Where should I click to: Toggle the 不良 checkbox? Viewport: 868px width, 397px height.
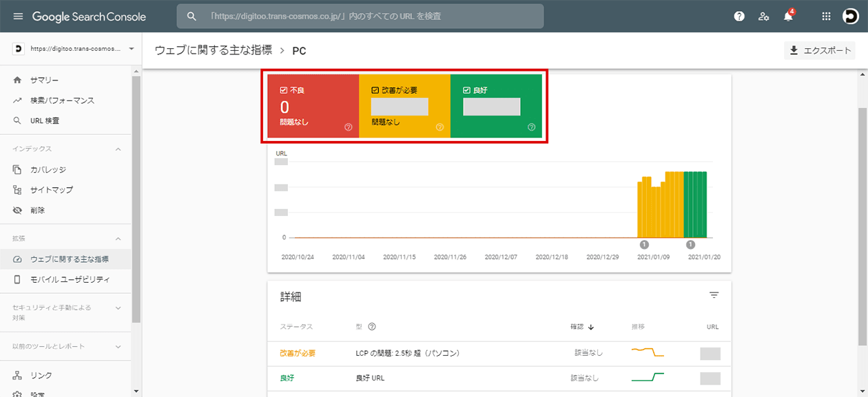click(x=284, y=90)
